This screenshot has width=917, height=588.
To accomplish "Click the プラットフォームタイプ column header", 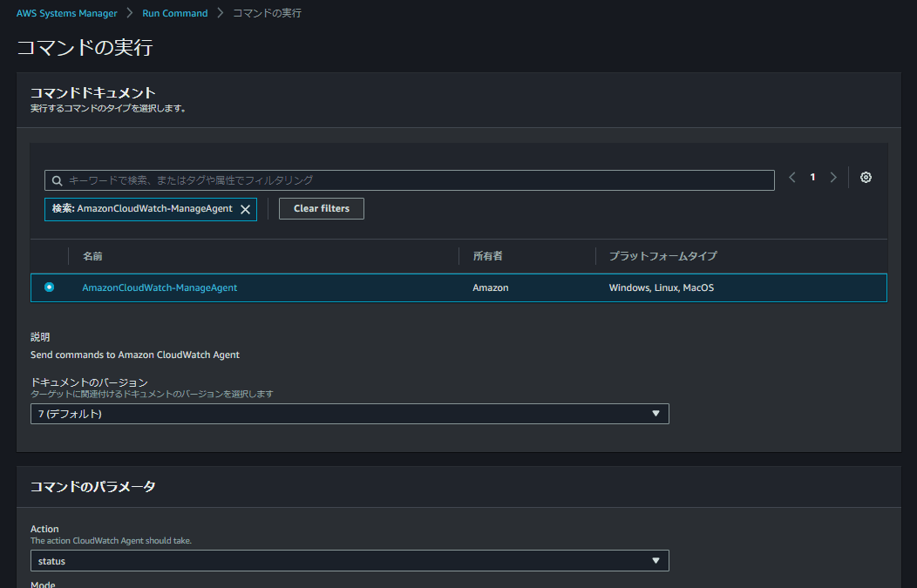I will click(662, 256).
